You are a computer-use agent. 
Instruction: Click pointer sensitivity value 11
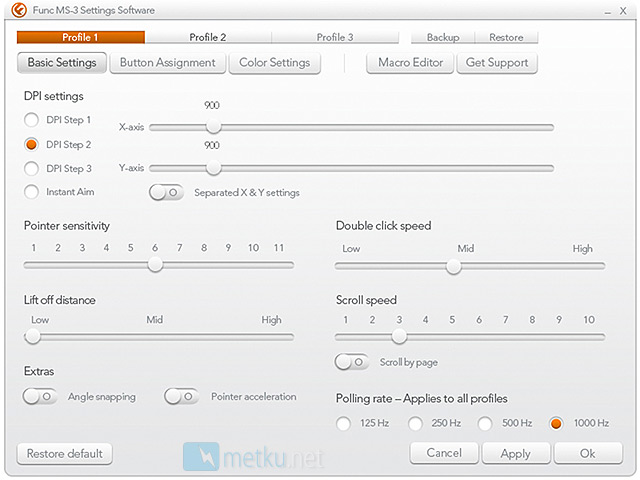coord(279,247)
